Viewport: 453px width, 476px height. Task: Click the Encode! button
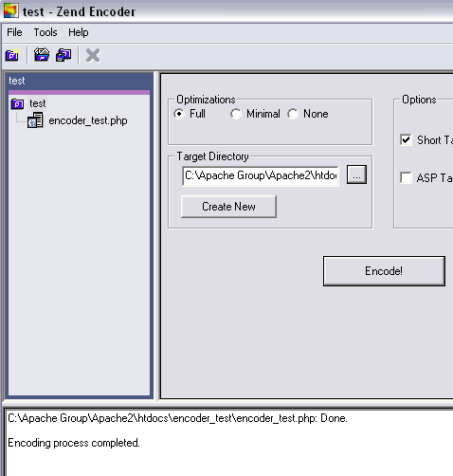384,271
